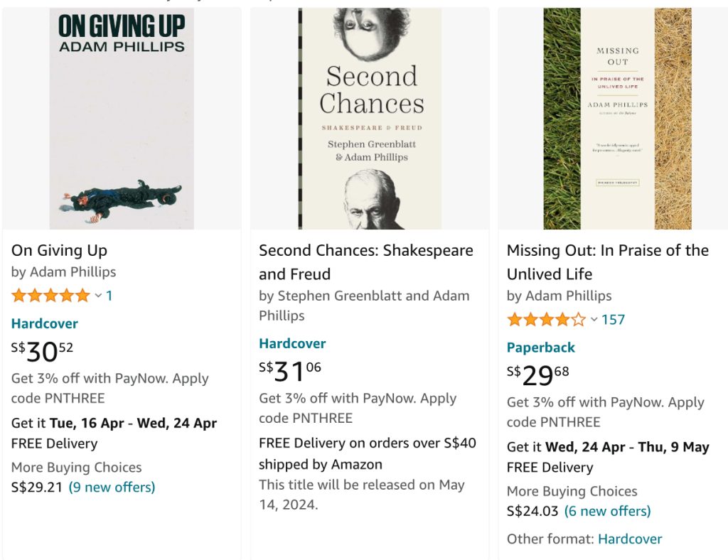Viewport: 728px width, 560px height.
Task: Open Second Chances: Shakespeare and Freud title
Action: point(365,262)
